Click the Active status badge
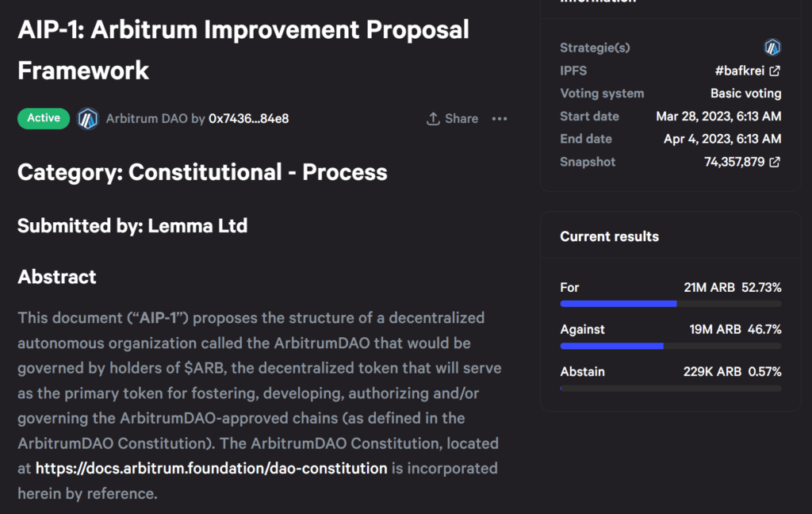Screen dimensions: 812x514 point(44,118)
